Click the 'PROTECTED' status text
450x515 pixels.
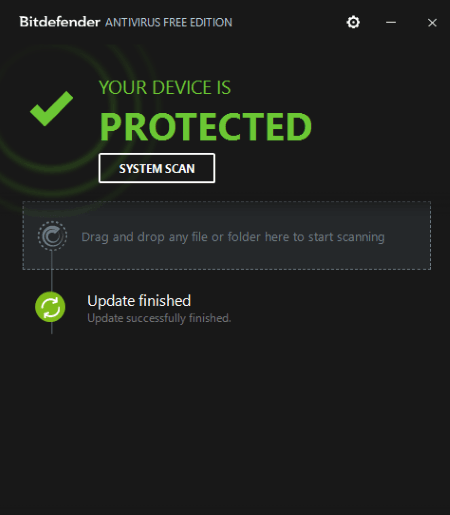tap(206, 127)
